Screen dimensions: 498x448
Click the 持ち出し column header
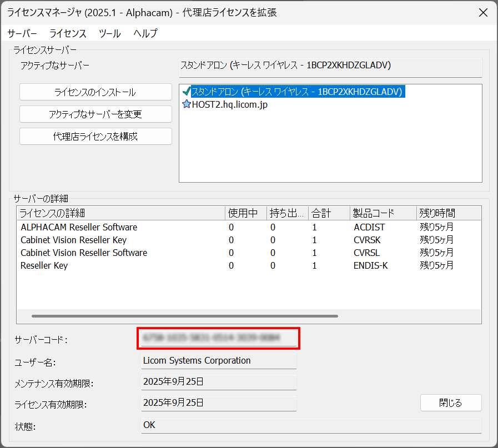288,213
